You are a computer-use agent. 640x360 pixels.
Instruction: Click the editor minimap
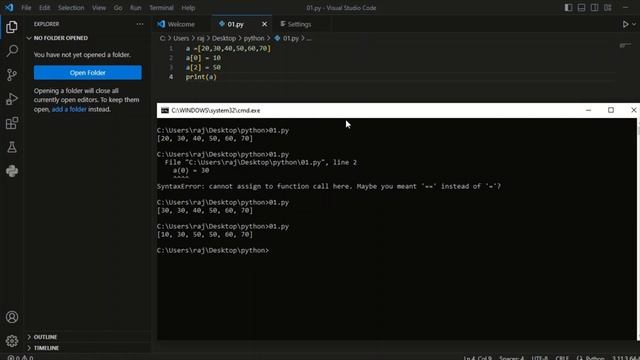pyautogui.click(x=625, y=45)
